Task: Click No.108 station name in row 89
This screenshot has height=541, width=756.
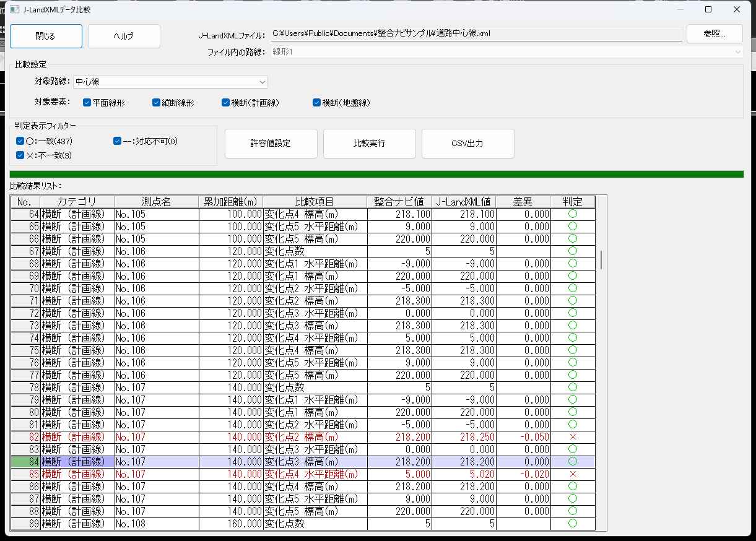Action: tap(157, 524)
